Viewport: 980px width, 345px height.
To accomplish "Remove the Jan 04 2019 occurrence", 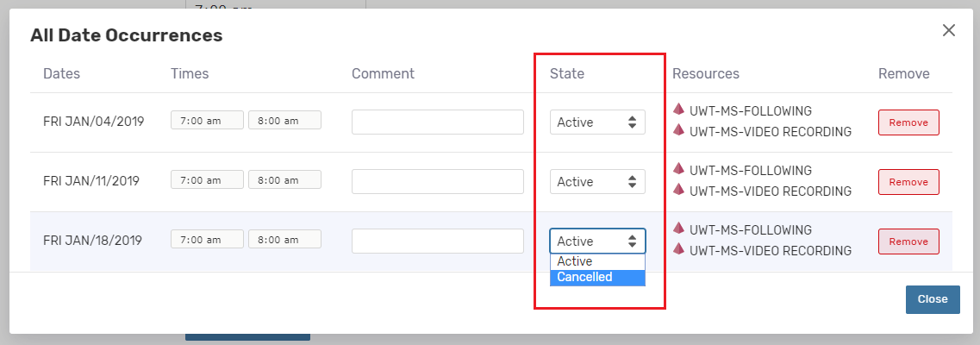I will coord(908,122).
